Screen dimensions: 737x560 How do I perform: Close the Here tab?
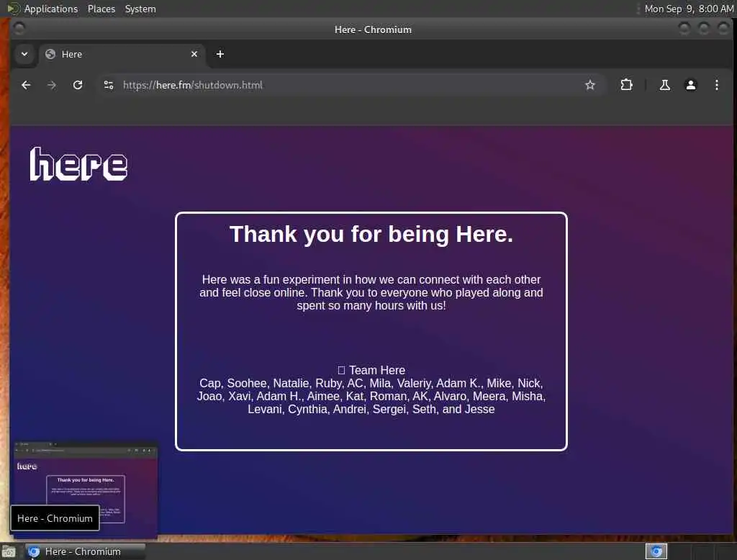[x=194, y=54]
